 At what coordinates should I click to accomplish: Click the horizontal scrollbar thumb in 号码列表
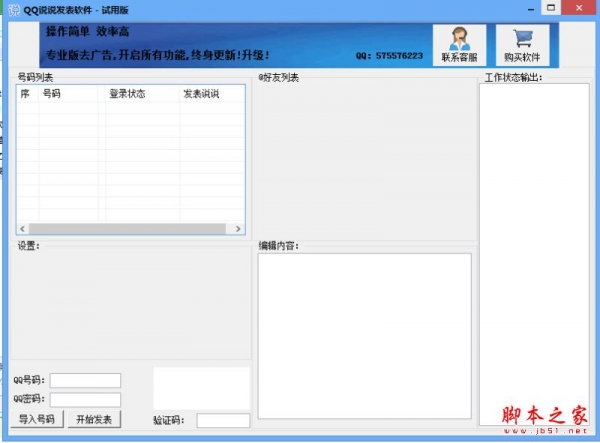tap(127, 229)
